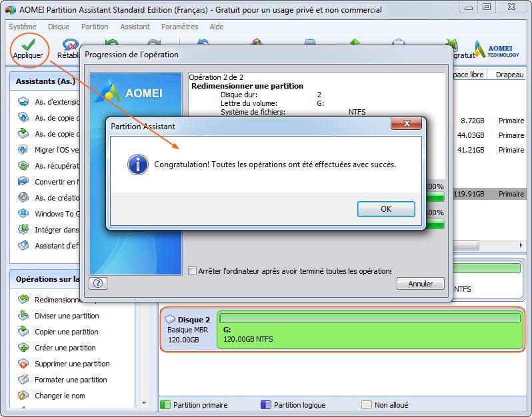Open the Aide menu
The height and width of the screenshot is (417, 532).
coord(217,27)
